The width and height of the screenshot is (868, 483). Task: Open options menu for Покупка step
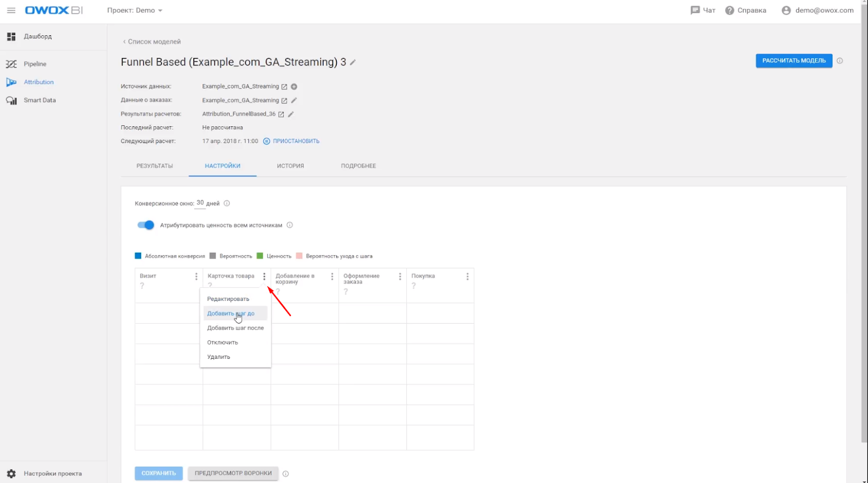click(467, 276)
